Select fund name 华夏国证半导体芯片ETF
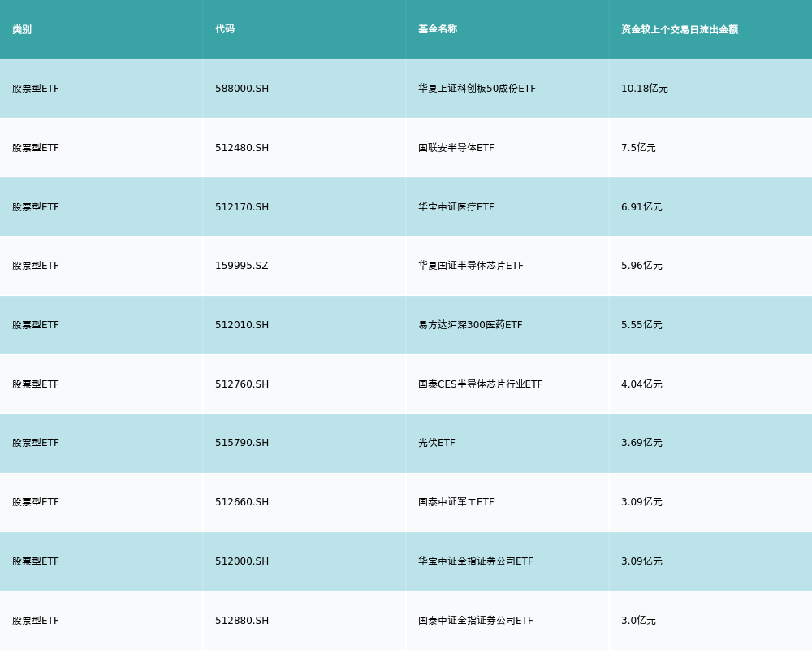 (471, 266)
